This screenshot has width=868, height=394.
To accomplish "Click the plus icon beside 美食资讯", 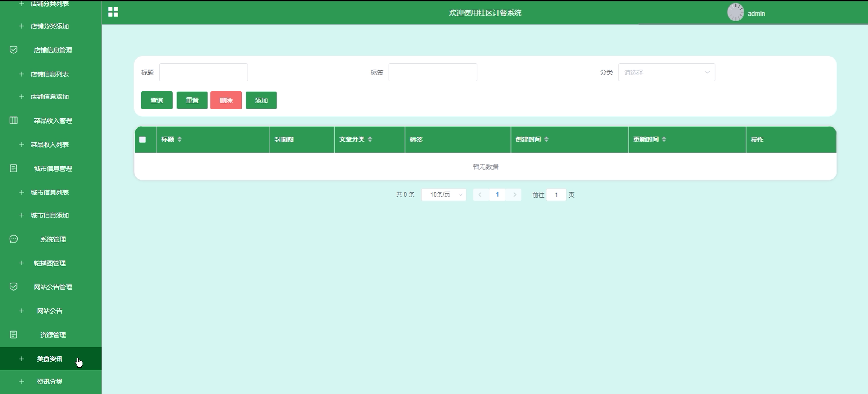I will point(21,359).
